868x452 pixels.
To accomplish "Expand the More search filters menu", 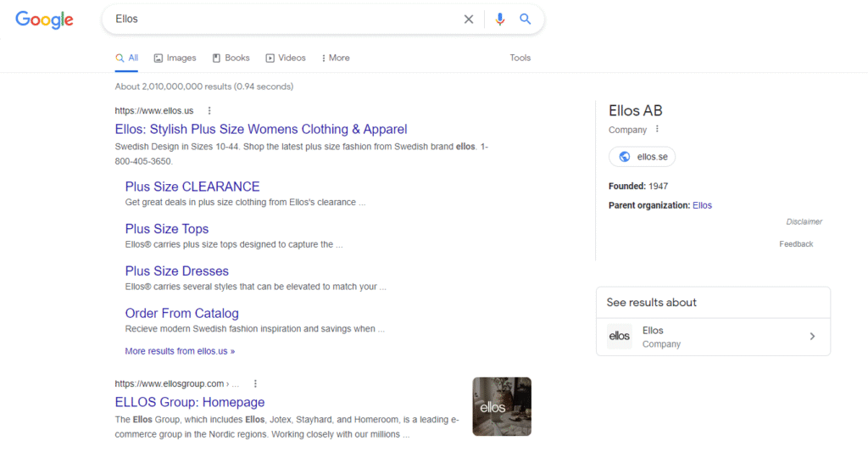I will coord(336,58).
